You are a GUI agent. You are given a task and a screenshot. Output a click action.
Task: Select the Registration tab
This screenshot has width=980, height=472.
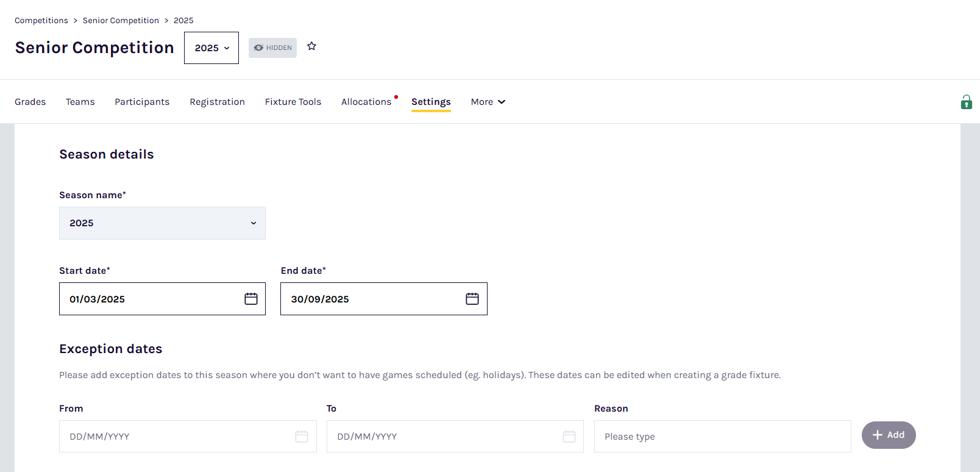[217, 102]
